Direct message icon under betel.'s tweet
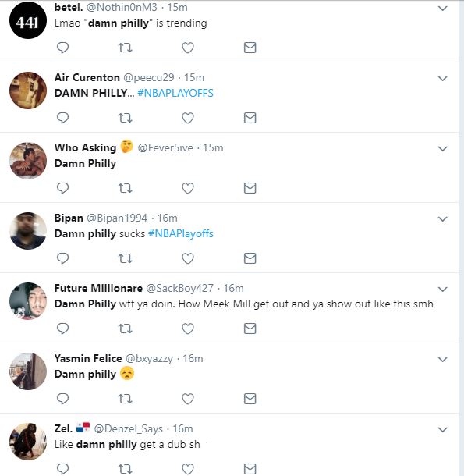This screenshot has height=476, width=464. click(x=250, y=48)
